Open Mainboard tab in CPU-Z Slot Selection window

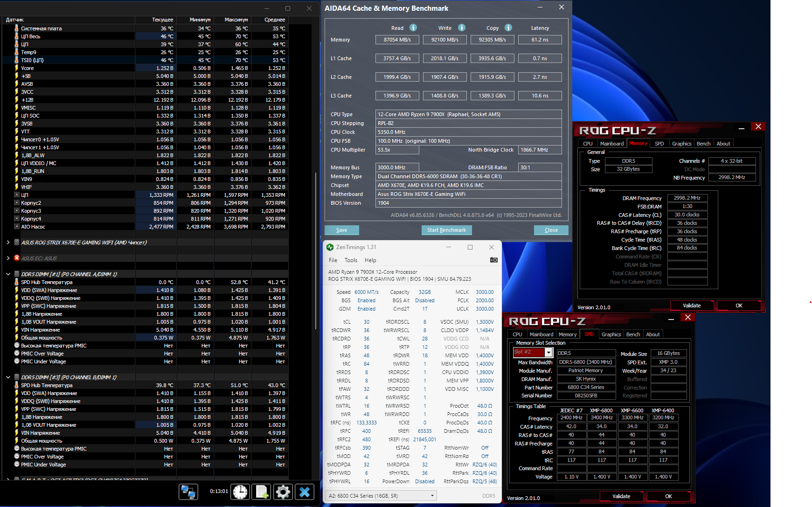tap(541, 334)
